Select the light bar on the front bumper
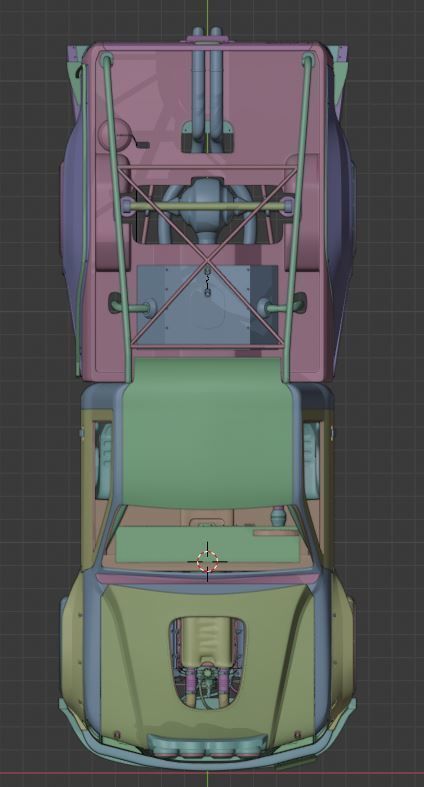Viewport: 424px width, 787px height. [x=207, y=745]
